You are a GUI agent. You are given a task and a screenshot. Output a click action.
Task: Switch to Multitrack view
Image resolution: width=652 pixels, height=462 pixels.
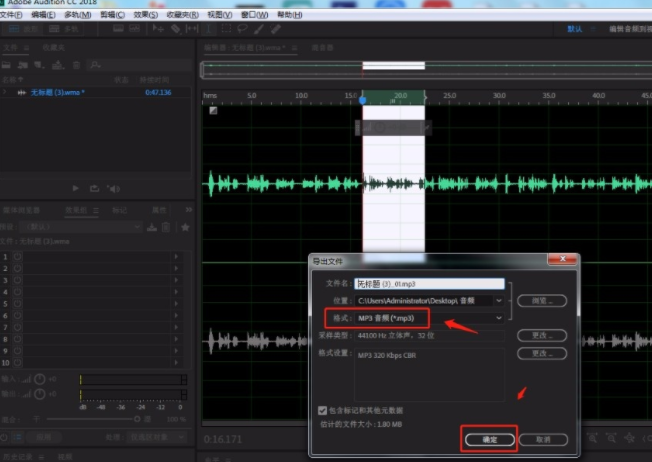click(x=64, y=29)
